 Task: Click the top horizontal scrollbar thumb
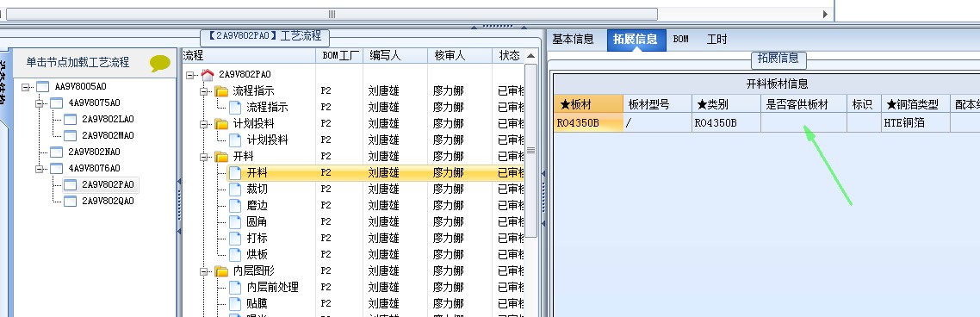(x=332, y=14)
